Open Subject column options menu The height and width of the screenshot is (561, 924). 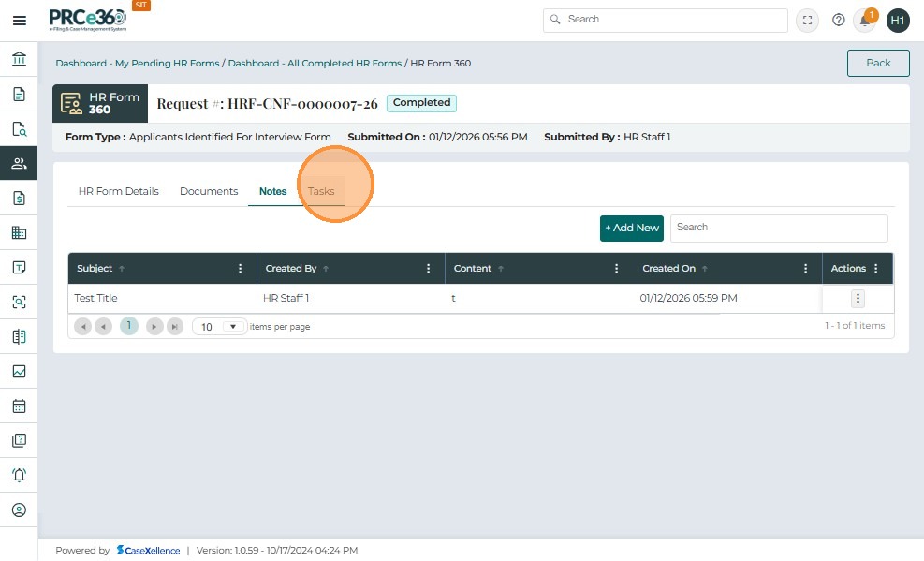pos(240,269)
